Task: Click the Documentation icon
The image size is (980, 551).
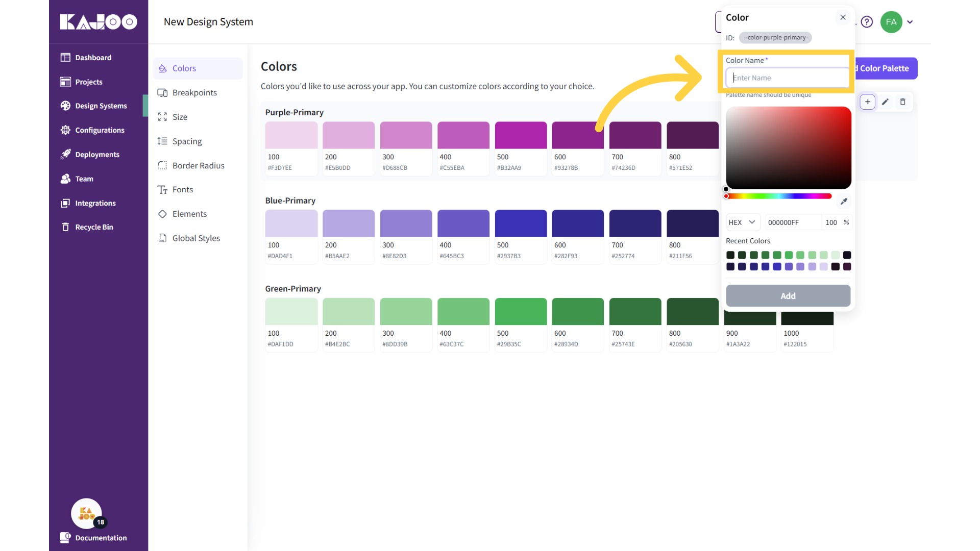Action: tap(65, 537)
